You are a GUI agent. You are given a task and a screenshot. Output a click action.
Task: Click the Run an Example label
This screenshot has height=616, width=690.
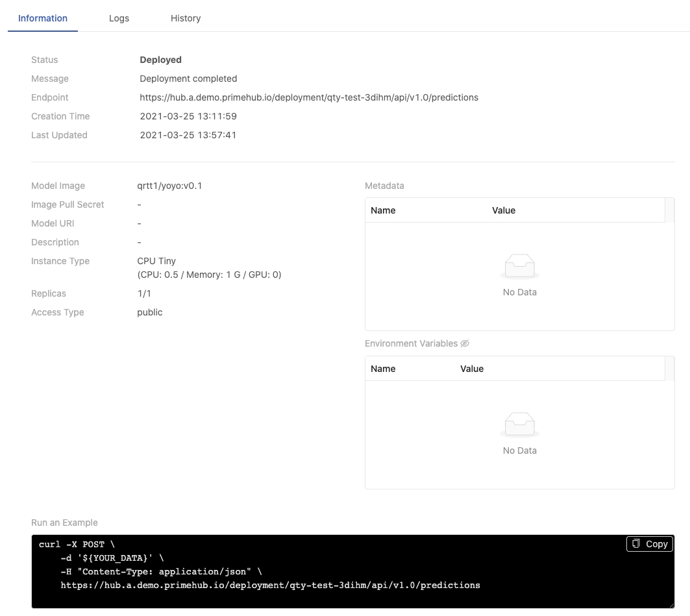pyautogui.click(x=64, y=523)
